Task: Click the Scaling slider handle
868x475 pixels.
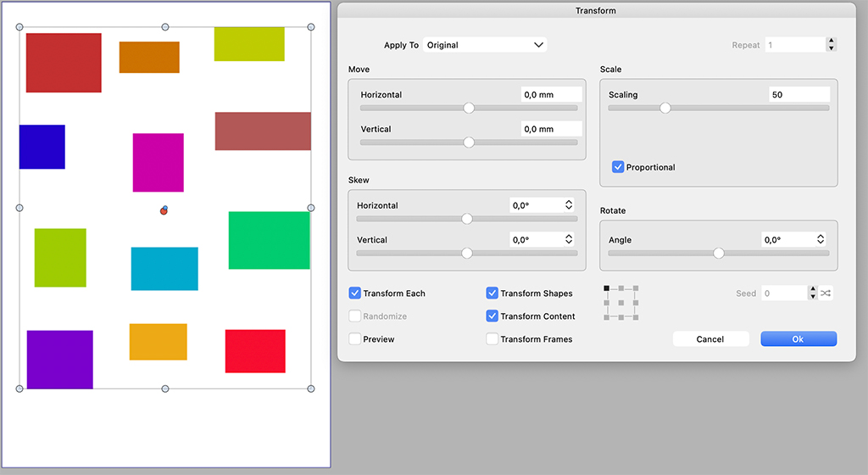Action: point(665,108)
